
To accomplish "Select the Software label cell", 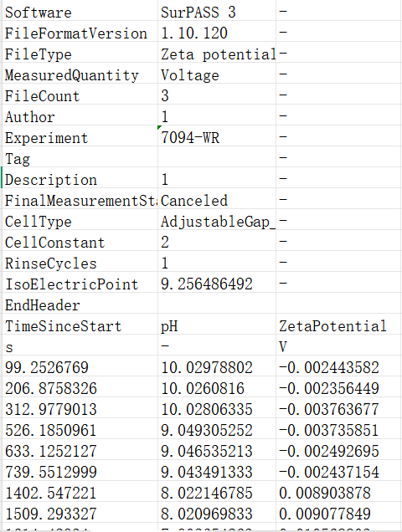I will [x=80, y=11].
